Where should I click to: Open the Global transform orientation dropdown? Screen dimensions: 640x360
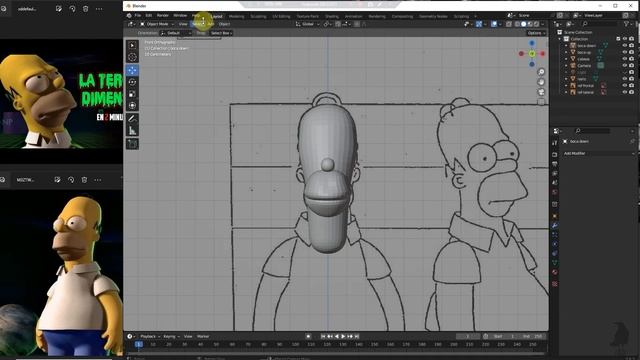point(308,24)
